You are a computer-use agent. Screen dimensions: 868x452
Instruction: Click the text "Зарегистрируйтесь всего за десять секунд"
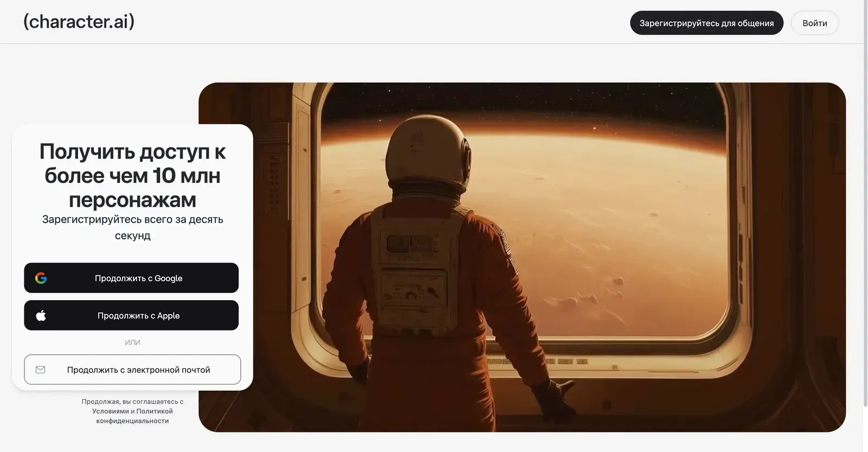pos(132,227)
